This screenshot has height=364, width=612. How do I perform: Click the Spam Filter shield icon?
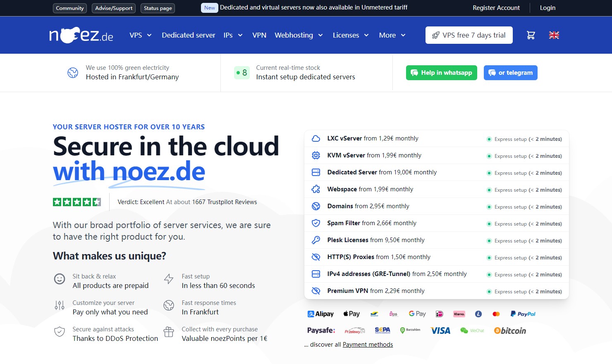pos(316,223)
